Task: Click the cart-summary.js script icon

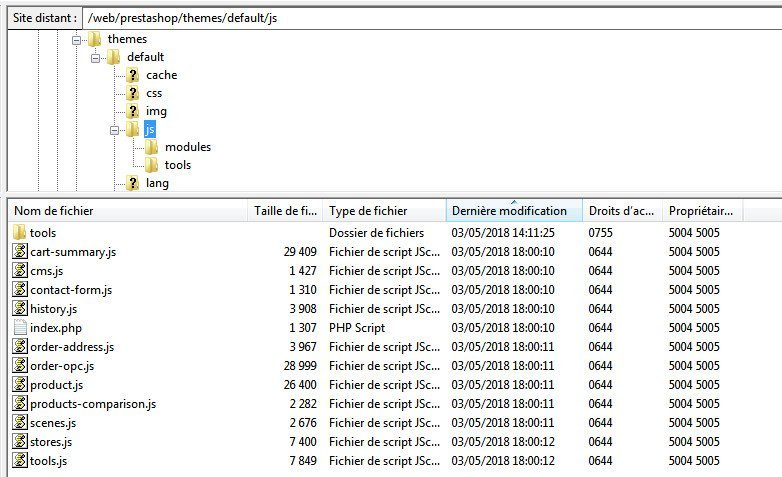Action: 19,251
